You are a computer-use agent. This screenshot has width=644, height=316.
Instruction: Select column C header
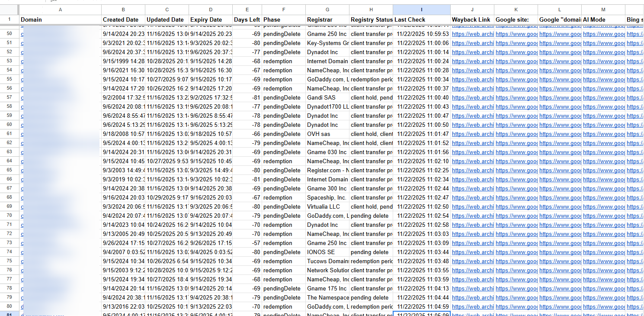167,10
